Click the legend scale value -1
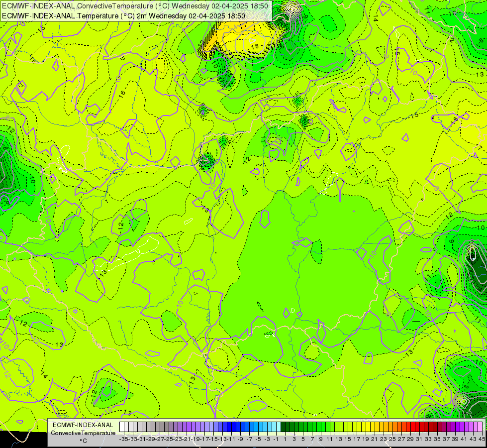Image resolution: width=487 pixels, height=448 pixels. (276, 439)
